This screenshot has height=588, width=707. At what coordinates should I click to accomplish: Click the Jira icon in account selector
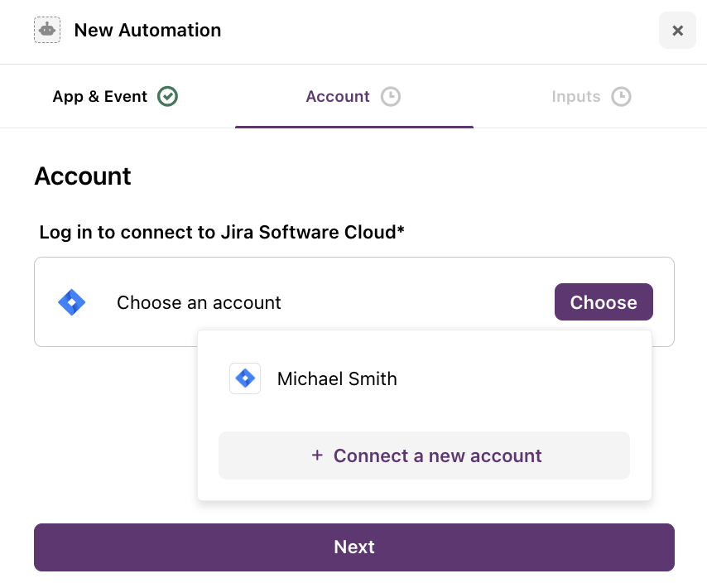(x=72, y=302)
